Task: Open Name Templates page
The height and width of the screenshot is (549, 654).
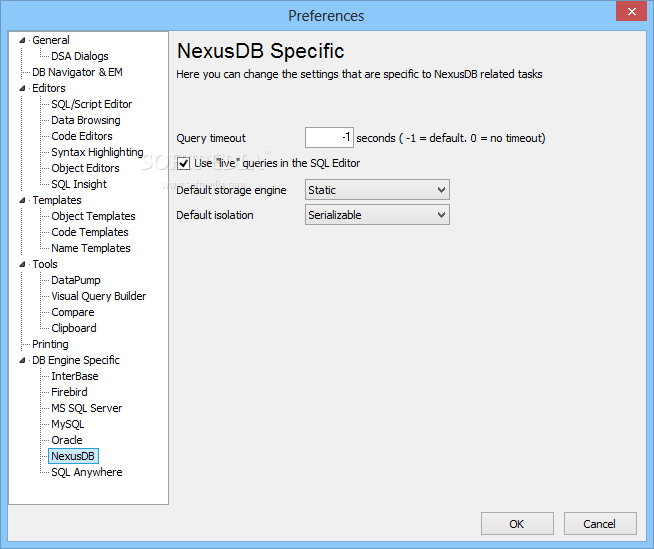Action: (x=91, y=248)
